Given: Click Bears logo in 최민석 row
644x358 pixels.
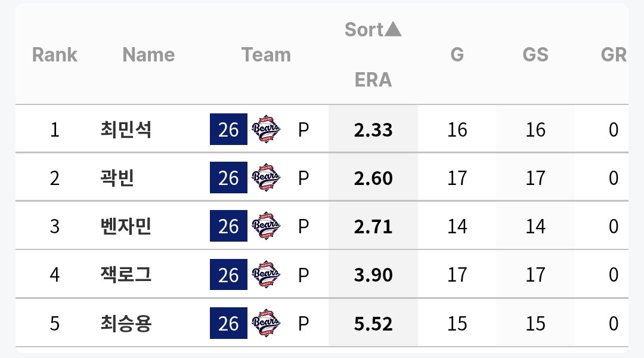Looking at the screenshot, I should (x=266, y=129).
